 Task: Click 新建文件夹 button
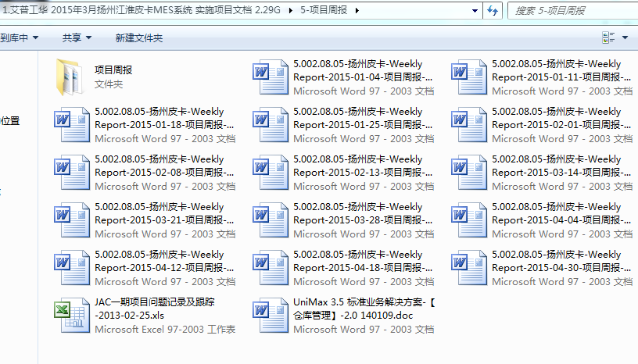click(138, 37)
